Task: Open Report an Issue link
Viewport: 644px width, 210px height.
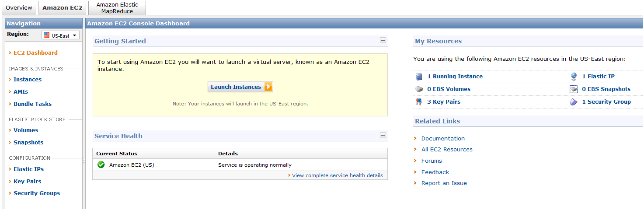Action: 444,183
